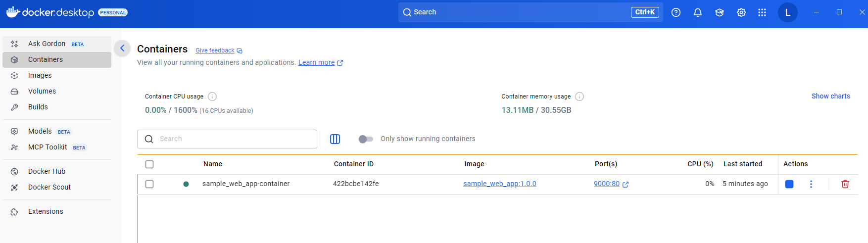868x243 pixels.
Task: Focus the containers Search field
Action: pos(227,139)
